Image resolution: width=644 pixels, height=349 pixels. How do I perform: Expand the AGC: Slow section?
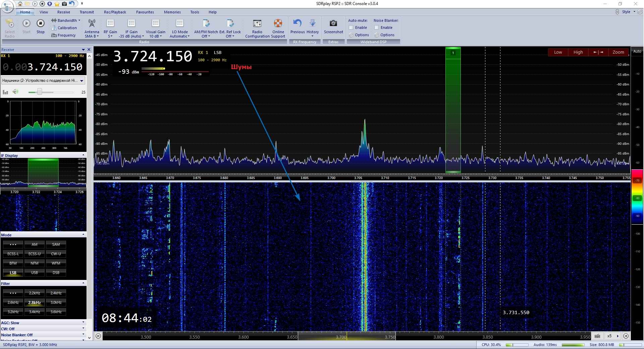point(43,323)
